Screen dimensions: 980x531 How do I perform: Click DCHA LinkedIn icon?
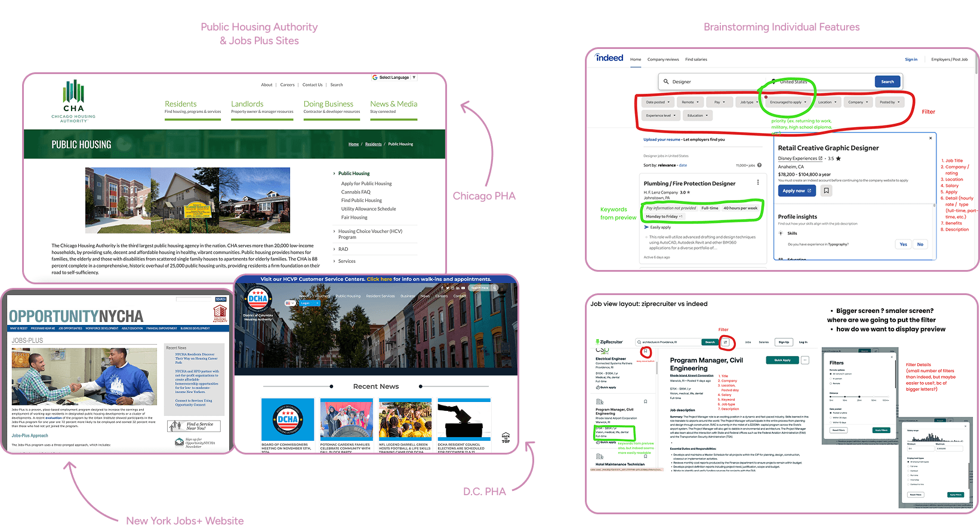click(x=458, y=288)
